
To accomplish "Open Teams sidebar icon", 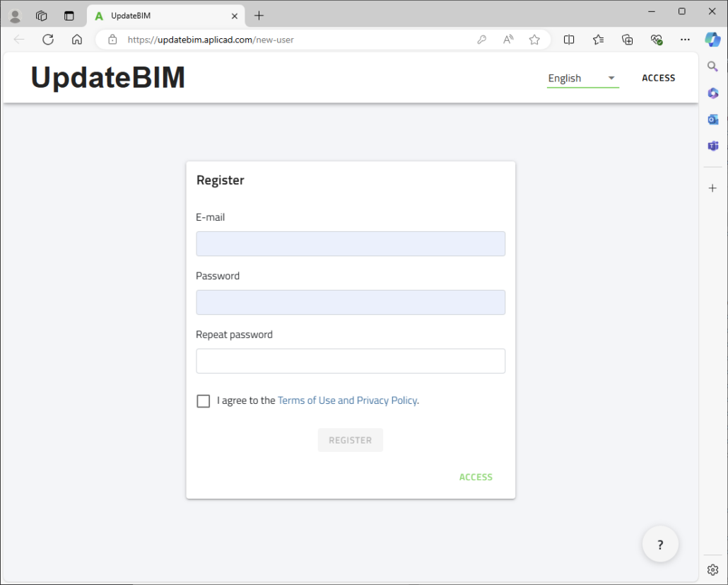I will click(712, 146).
